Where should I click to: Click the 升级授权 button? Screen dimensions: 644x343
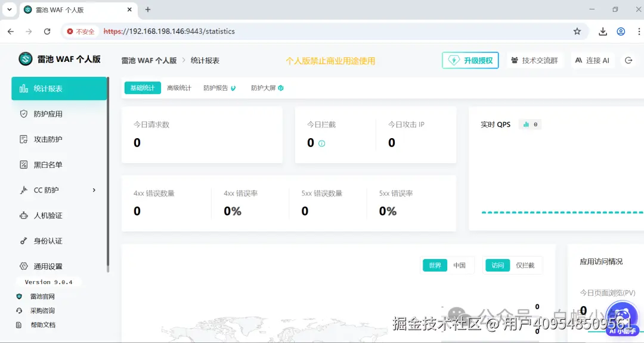[x=470, y=60]
